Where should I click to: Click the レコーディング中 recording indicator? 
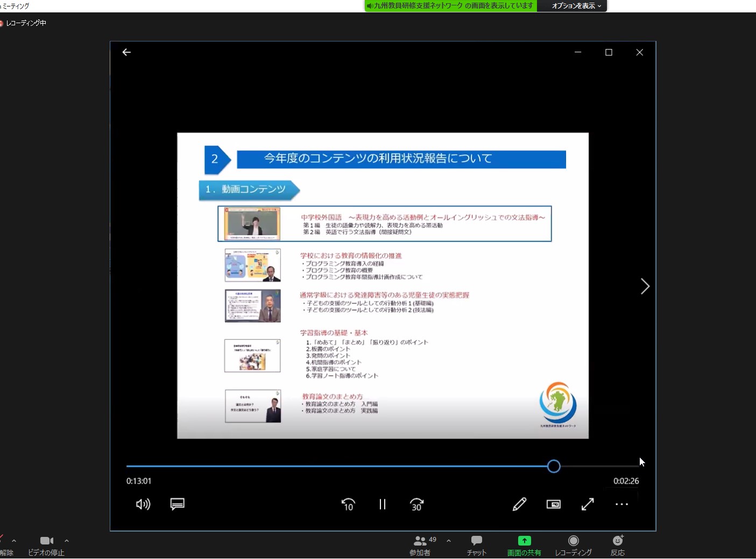click(24, 23)
